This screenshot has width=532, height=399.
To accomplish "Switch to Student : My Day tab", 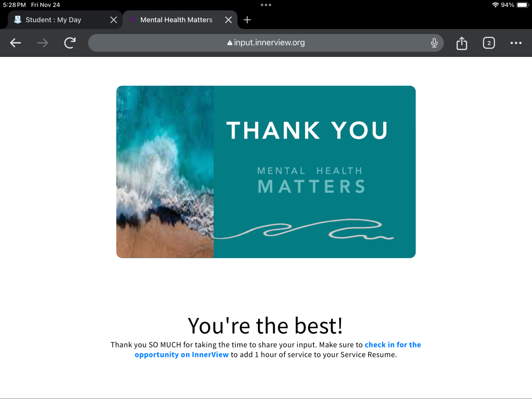I will click(x=65, y=20).
